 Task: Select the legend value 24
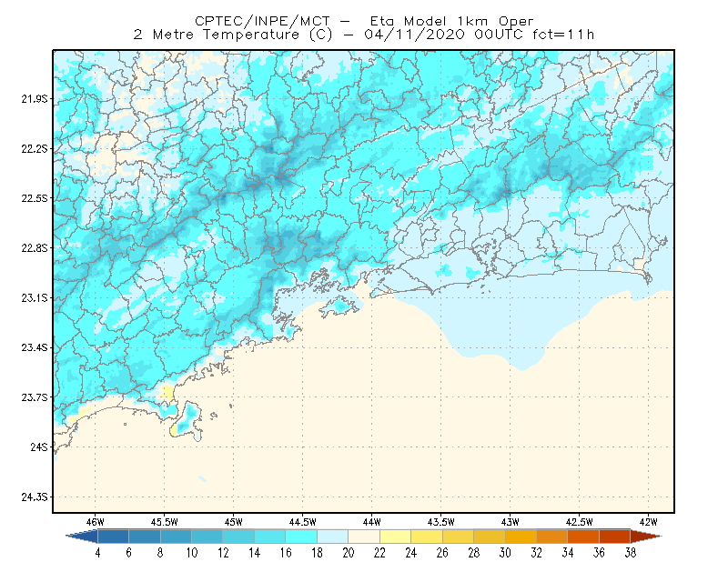coord(411,553)
